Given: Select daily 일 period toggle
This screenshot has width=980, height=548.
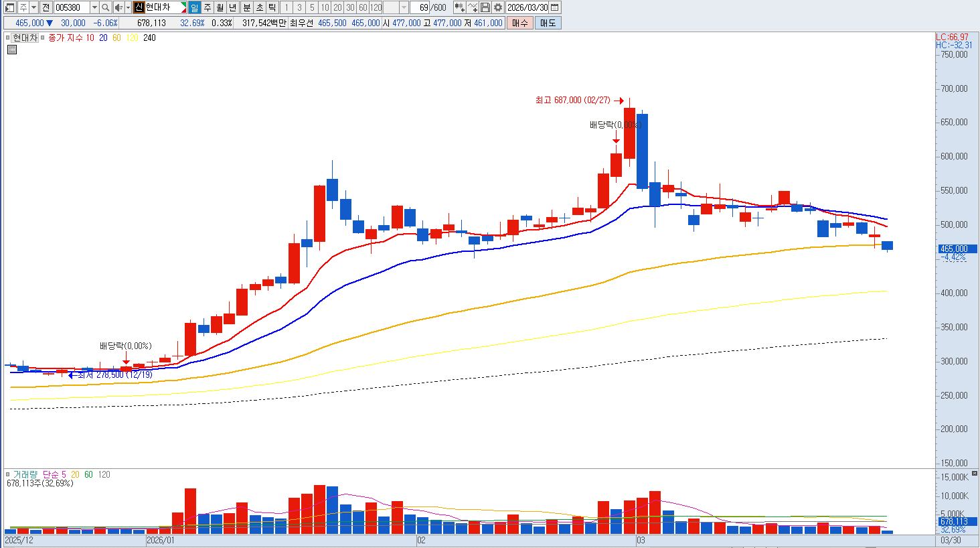Looking at the screenshot, I should [x=194, y=7].
